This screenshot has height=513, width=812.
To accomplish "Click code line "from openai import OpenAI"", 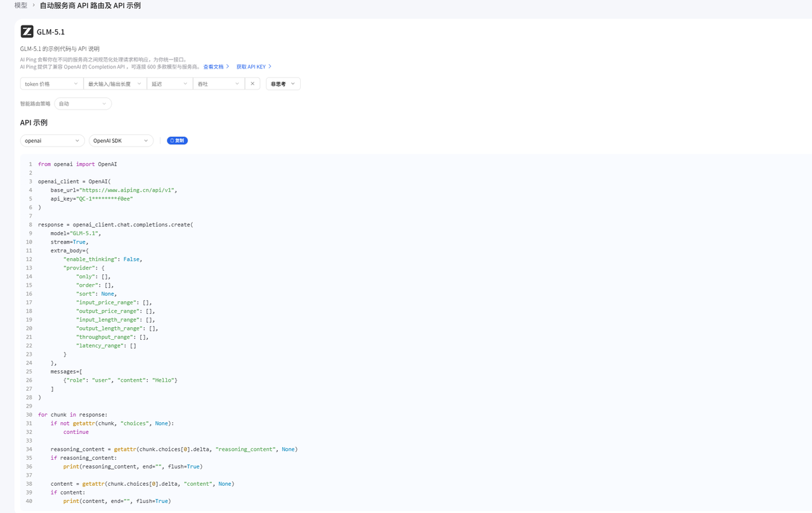I will (x=77, y=164).
